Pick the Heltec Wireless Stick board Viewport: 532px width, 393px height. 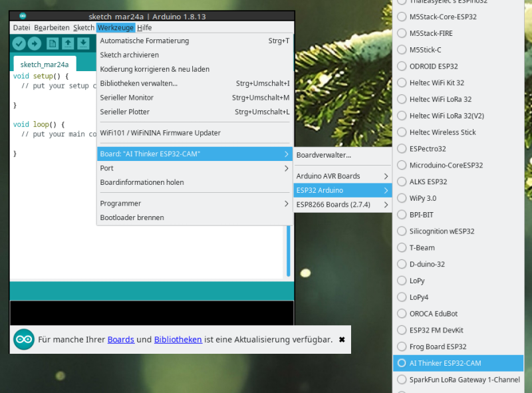tap(458, 132)
